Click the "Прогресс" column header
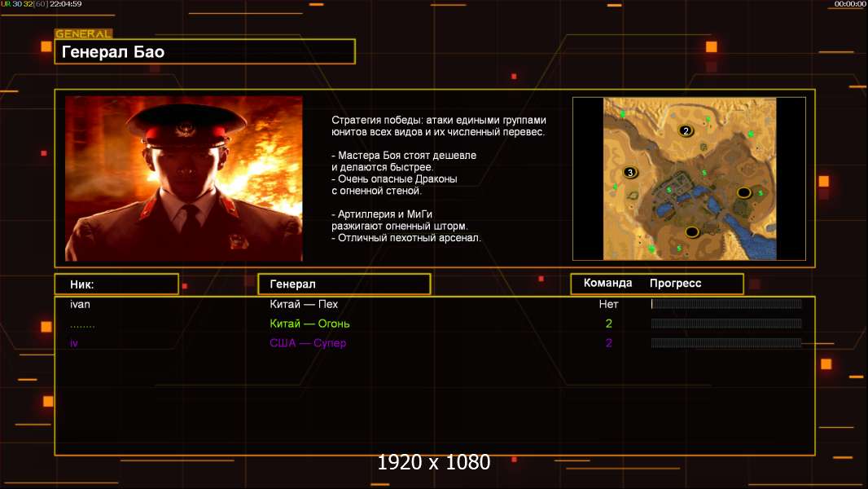 point(675,283)
